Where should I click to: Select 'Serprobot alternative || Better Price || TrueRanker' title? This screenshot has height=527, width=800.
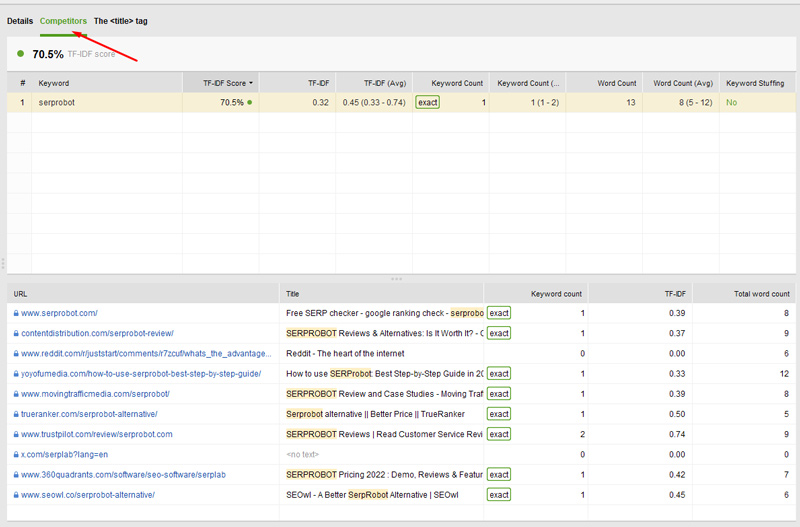[x=375, y=414]
